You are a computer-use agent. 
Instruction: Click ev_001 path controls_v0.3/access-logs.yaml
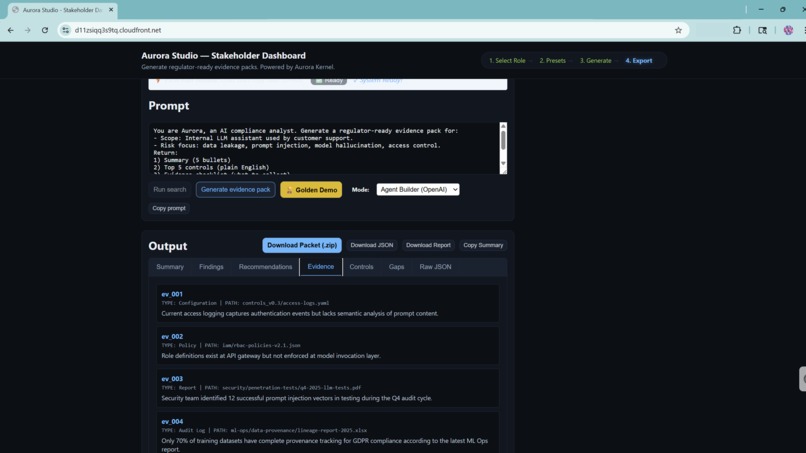(285, 303)
